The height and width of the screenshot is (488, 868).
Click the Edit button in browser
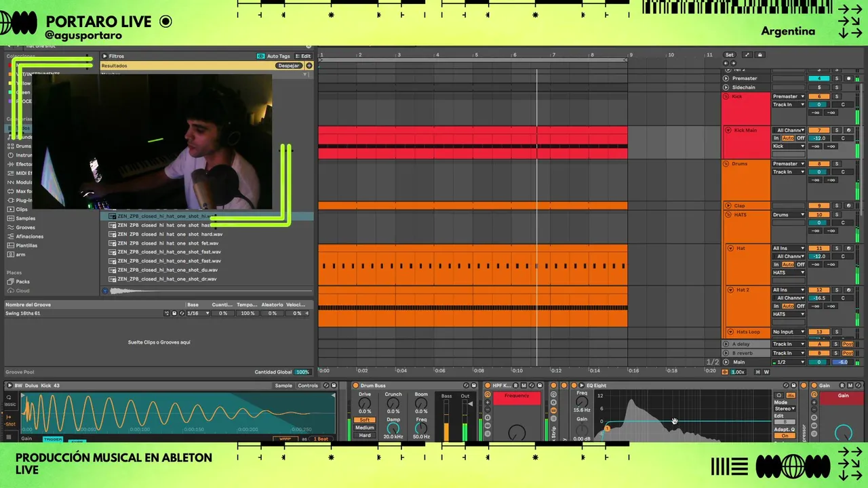pos(303,56)
